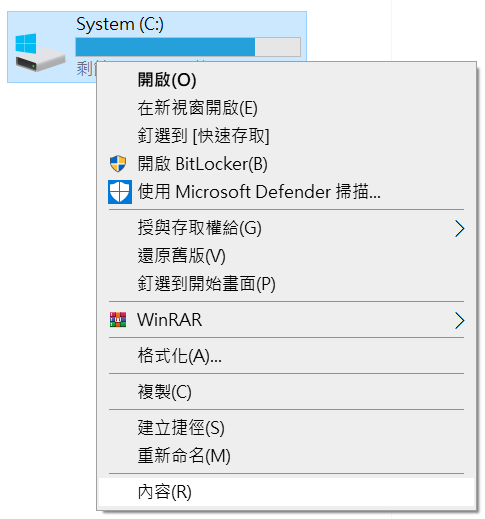Click the BitLocker shield icon
This screenshot has width=485, height=519.
tap(118, 164)
